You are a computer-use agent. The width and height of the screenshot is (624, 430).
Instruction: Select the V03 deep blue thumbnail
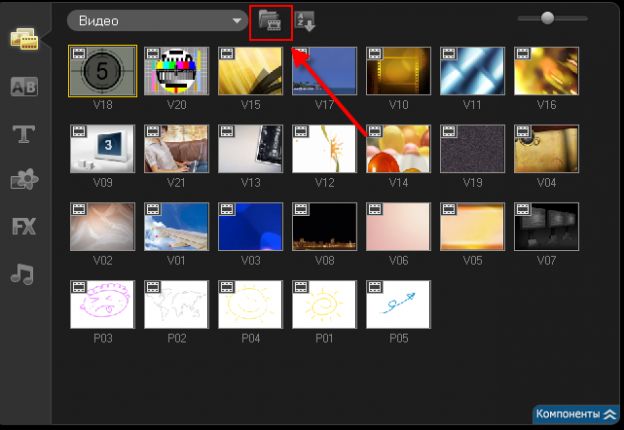[x=250, y=227]
